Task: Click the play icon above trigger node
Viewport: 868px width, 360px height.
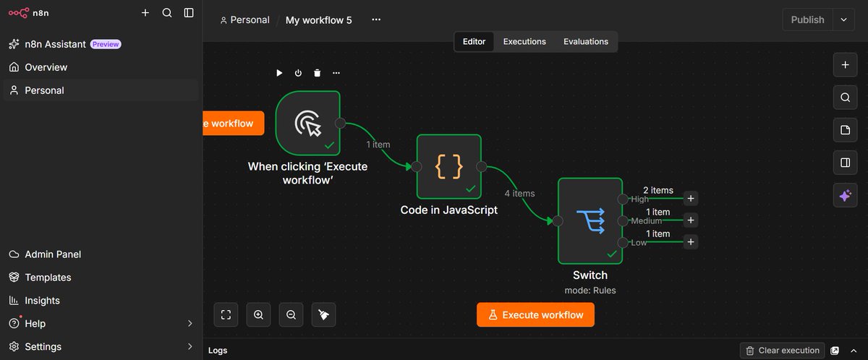Action: 279,73
